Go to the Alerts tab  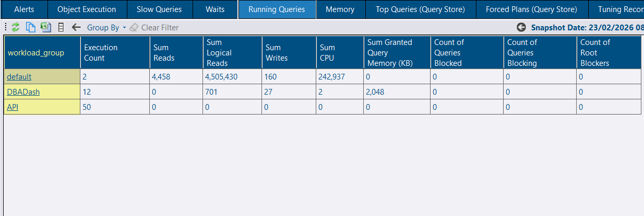click(24, 9)
